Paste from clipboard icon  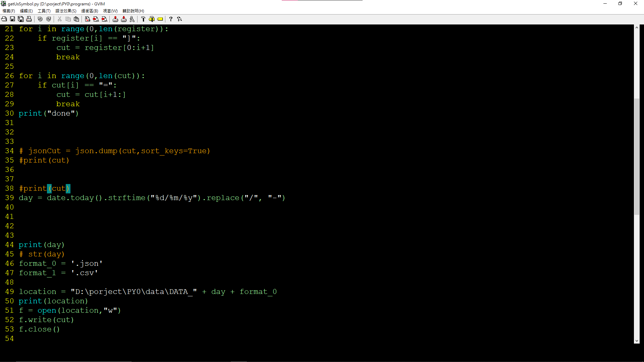76,19
